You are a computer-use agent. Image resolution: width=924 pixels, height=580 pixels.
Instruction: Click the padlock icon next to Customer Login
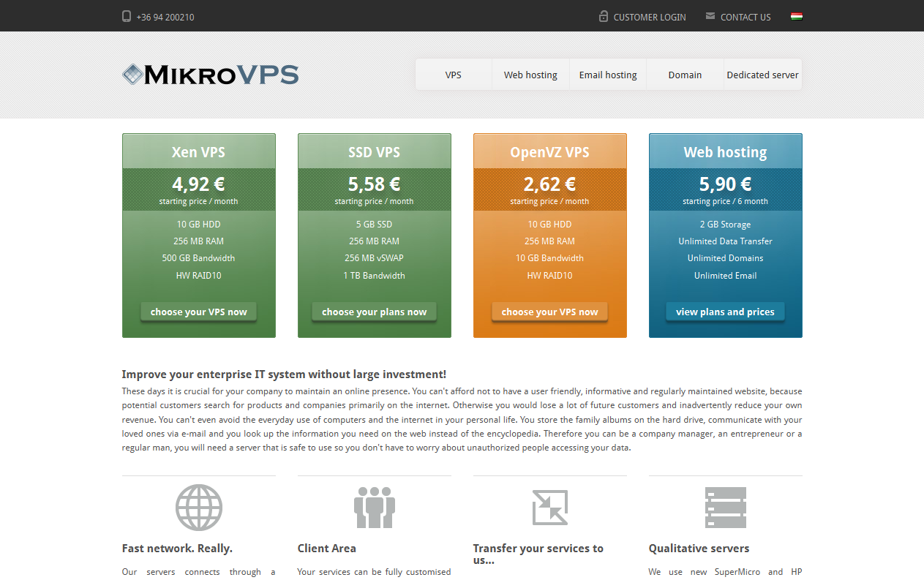(x=604, y=16)
